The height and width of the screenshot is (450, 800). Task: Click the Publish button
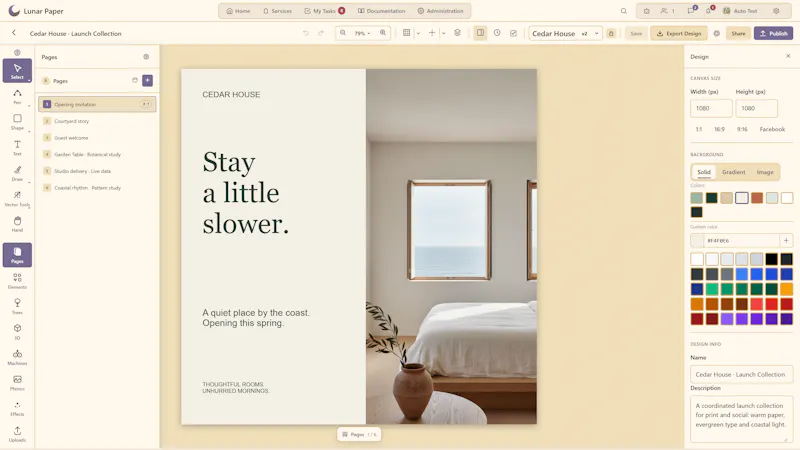tap(773, 33)
